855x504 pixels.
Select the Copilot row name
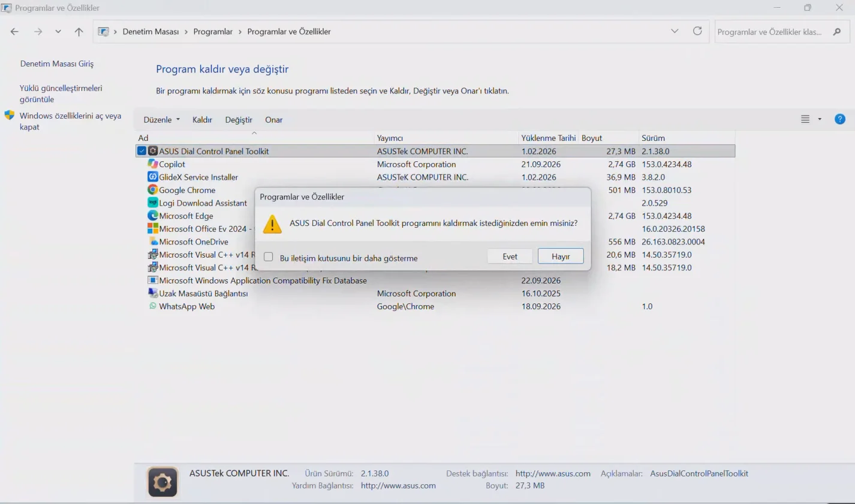pos(172,164)
